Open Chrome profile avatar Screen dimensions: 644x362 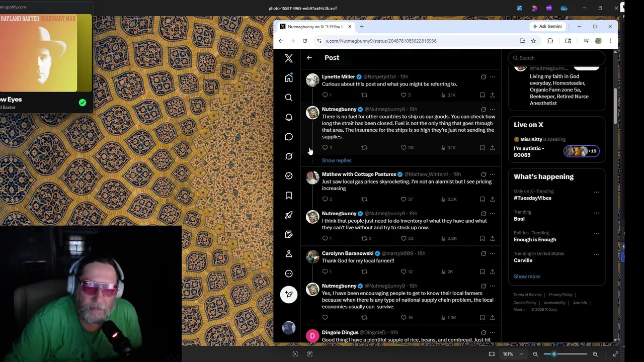tap(598, 41)
